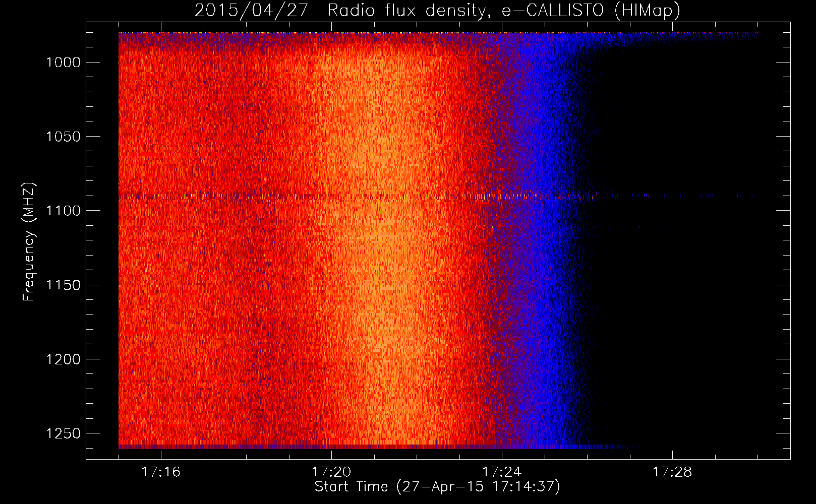
Task: Select the 1200 frequency axis label
Action: pyautogui.click(x=63, y=359)
